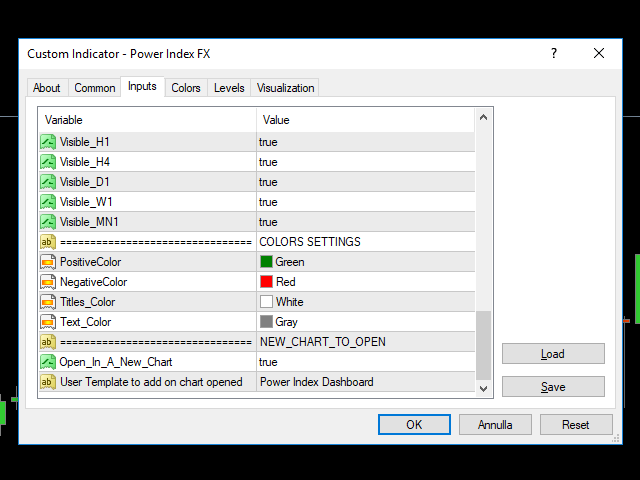Click the Load button
This screenshot has height=480, width=640.
click(553, 354)
